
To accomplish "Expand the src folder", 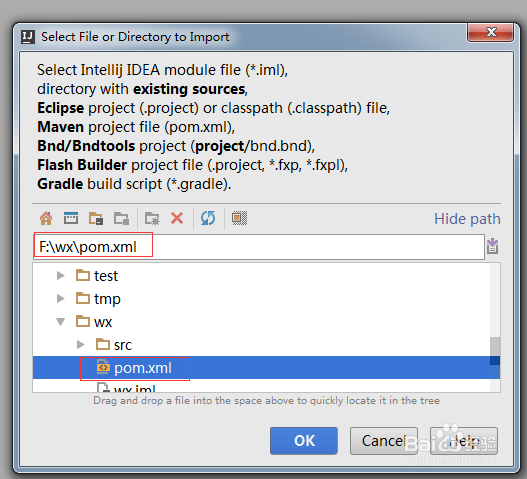I will tap(80, 345).
